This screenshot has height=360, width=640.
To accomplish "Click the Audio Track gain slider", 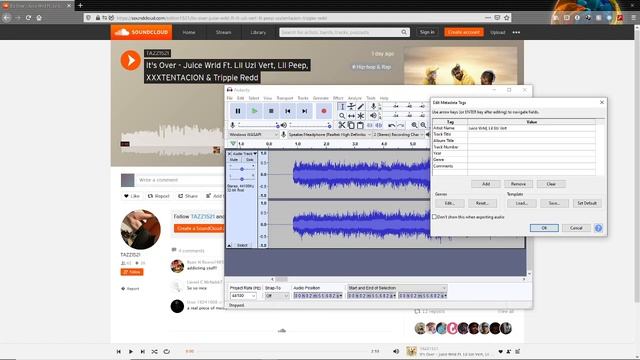I will tap(242, 169).
